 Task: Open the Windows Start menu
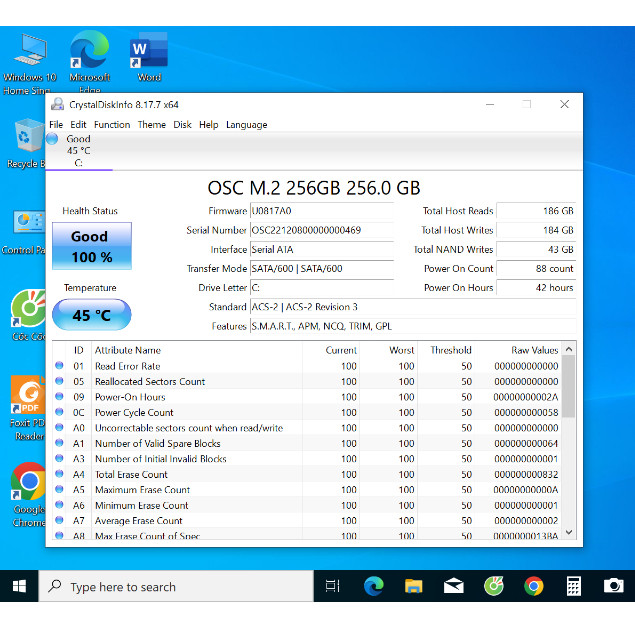pos(19,586)
